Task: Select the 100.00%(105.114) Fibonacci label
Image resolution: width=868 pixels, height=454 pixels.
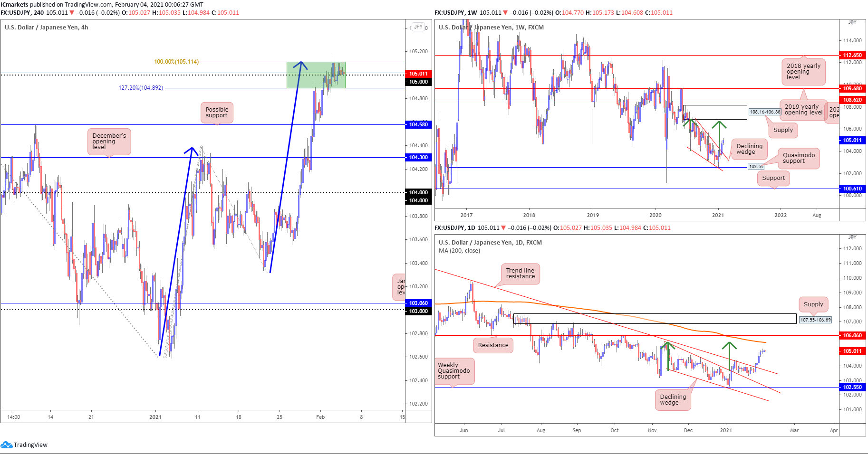Action: coord(176,62)
